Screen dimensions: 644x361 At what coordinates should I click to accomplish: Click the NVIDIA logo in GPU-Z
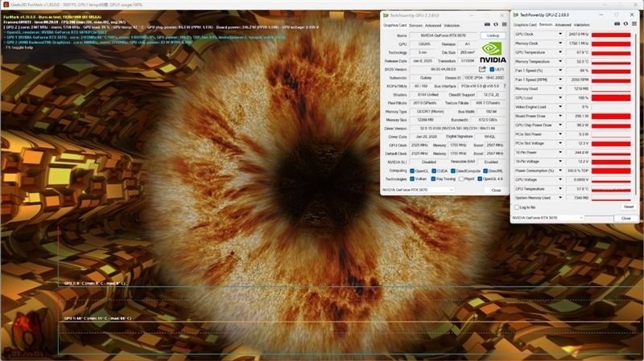493,52
